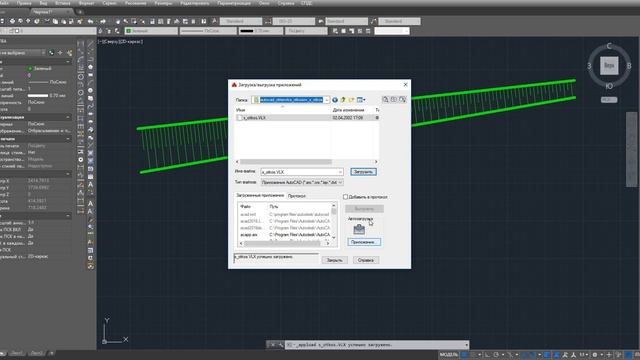Click the ViewCube Верх face
The height and width of the screenshot is (360, 640).
[609, 65]
